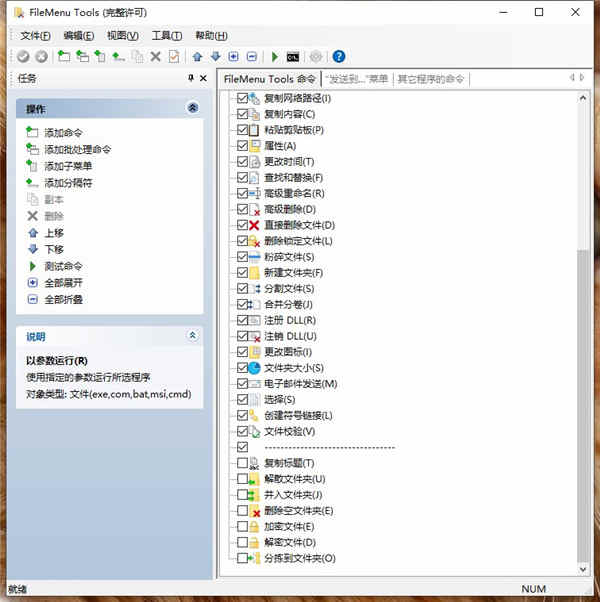Click the vertical scrollbar thumb
Screen dimensions: 600x602
pyautogui.click(x=583, y=406)
